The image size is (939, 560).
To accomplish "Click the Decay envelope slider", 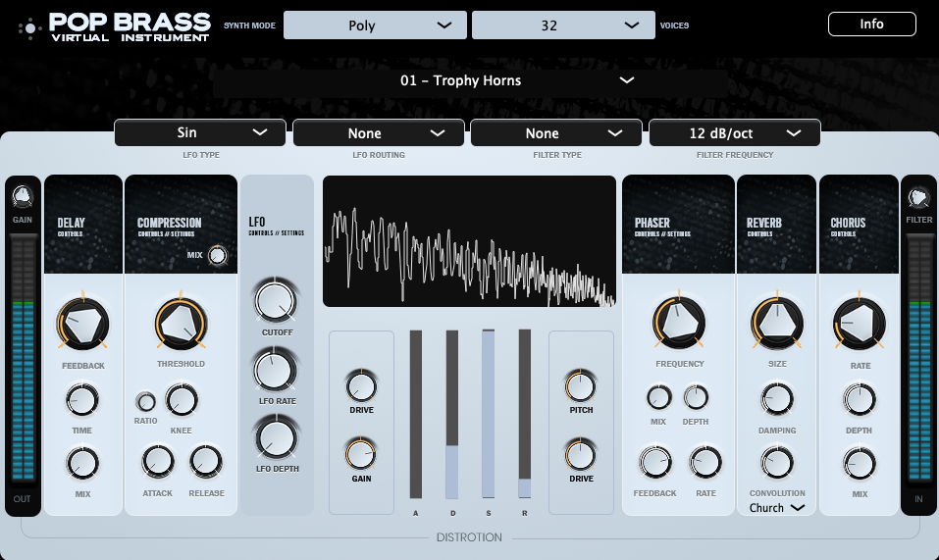I will [452, 415].
